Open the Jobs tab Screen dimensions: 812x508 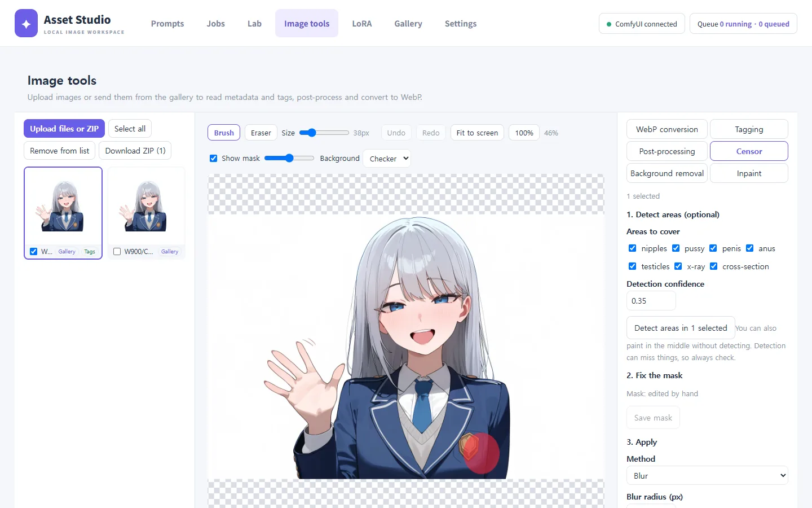[215, 24]
